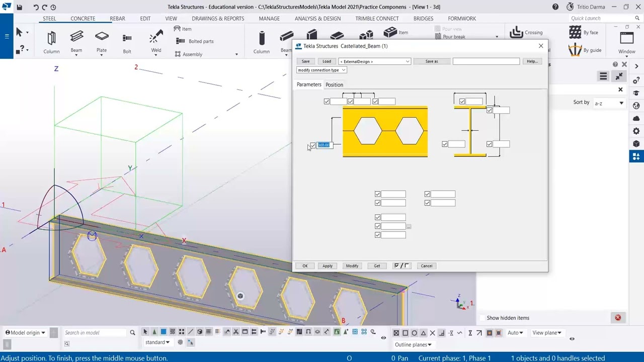Select the steel Beam tool
This screenshot has width=644, height=362.
coord(76,42)
